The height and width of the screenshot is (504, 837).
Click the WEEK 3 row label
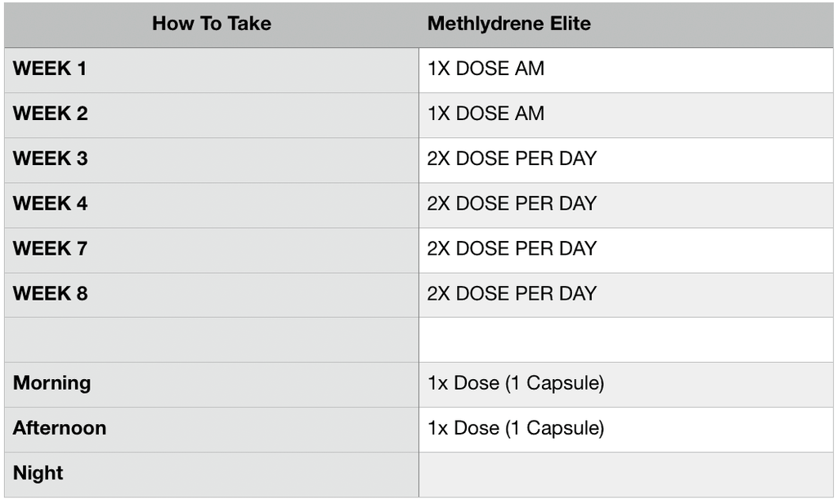50,159
